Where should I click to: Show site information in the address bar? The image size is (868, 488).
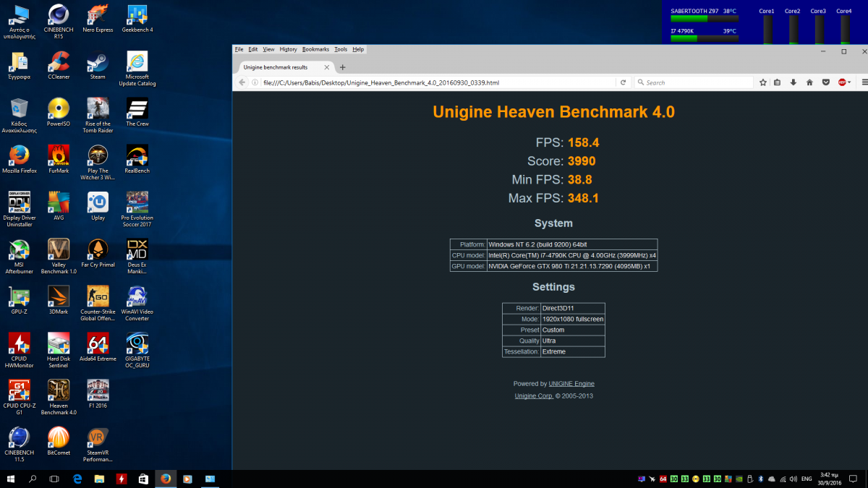point(255,82)
